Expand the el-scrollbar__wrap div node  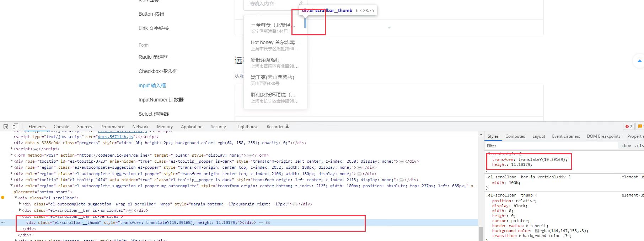click(x=20, y=204)
